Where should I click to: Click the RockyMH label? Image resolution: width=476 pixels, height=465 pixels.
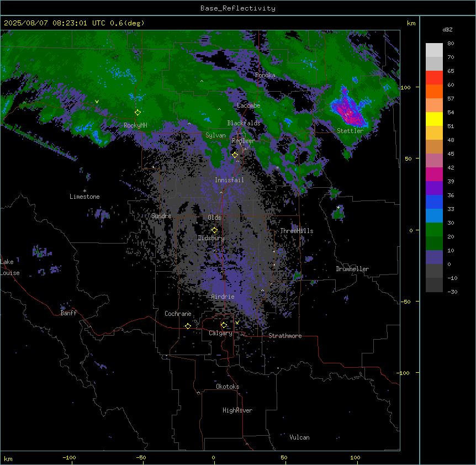point(135,125)
